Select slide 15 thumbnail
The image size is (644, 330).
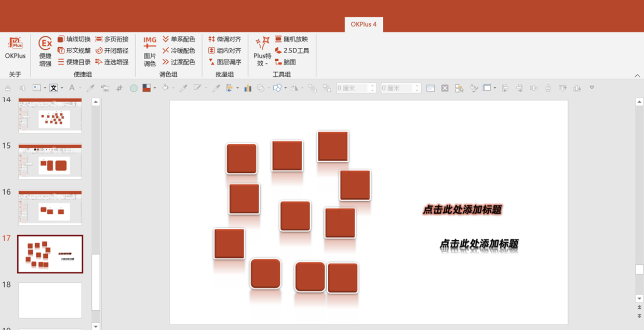coord(50,161)
